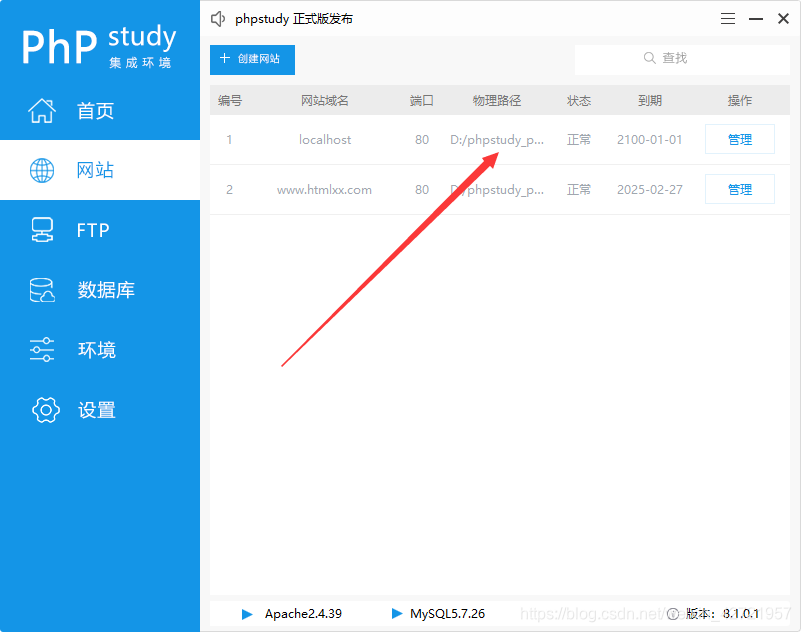Click the 物理路径 column header

(497, 100)
